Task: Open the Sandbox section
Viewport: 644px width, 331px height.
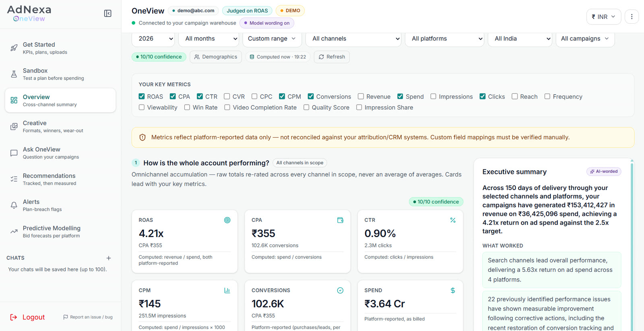Action: point(60,74)
